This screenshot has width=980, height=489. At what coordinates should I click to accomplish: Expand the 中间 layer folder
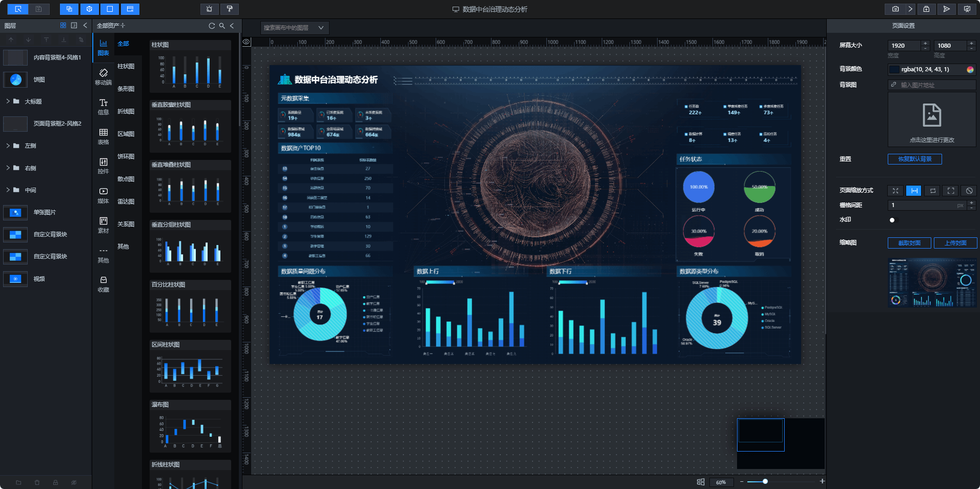coord(8,190)
